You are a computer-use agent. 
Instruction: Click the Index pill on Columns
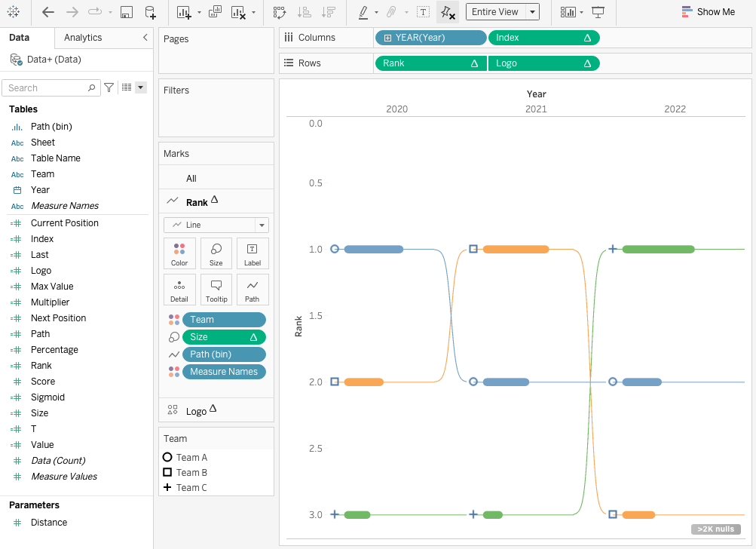(x=544, y=38)
